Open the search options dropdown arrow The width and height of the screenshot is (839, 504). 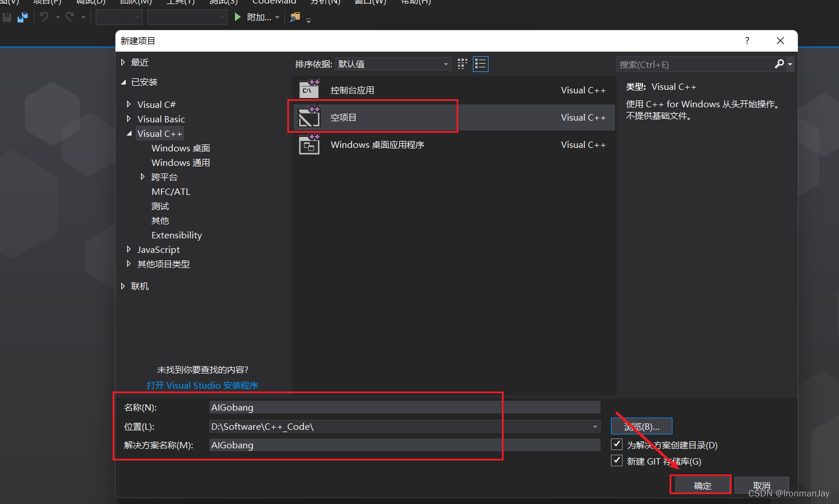pos(790,64)
